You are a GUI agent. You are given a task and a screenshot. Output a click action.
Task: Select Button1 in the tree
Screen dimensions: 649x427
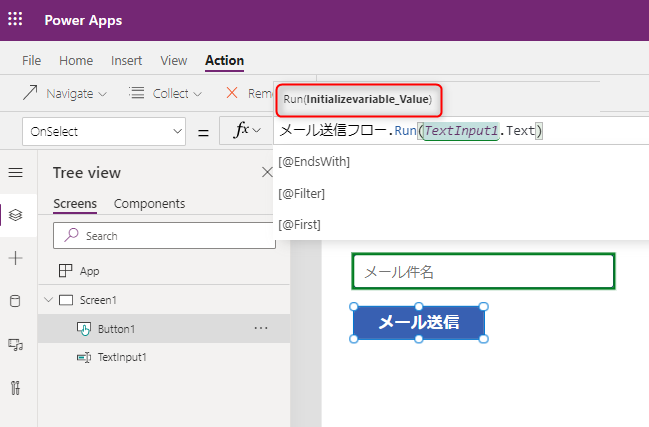116,329
